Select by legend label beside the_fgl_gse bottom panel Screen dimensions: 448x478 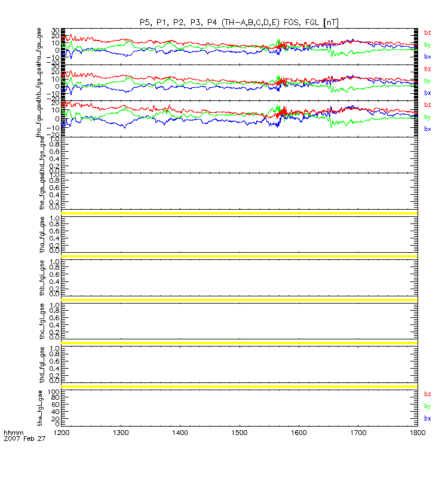tap(428, 406)
